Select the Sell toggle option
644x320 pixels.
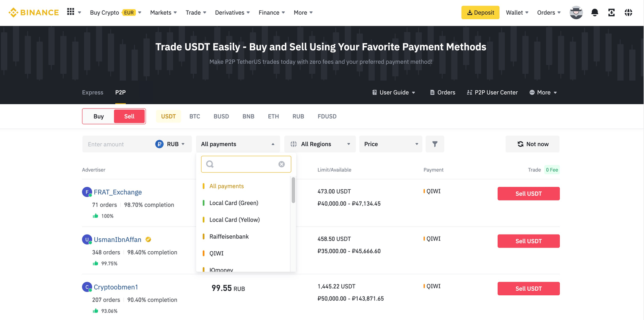point(129,116)
